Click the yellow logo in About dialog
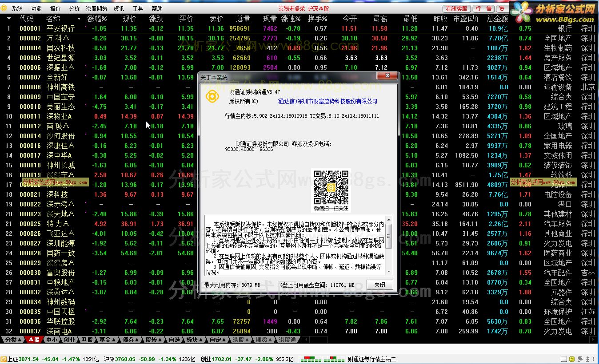The height and width of the screenshot is (364, 599). pos(212,96)
